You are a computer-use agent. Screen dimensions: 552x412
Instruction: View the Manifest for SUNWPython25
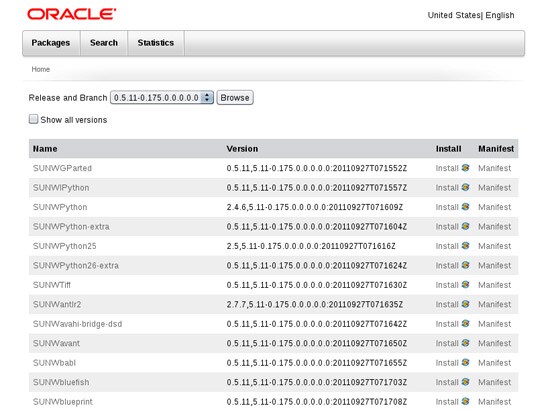(494, 246)
